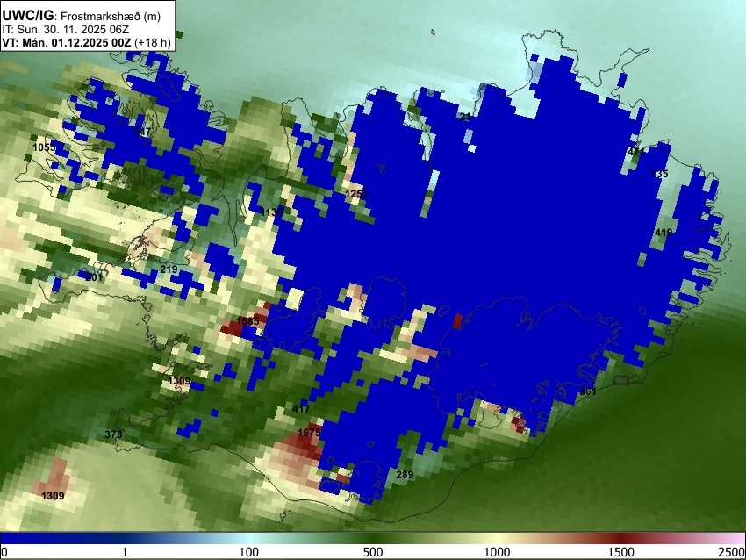
Task: Click the 1055 value on the map
Action: point(44,147)
